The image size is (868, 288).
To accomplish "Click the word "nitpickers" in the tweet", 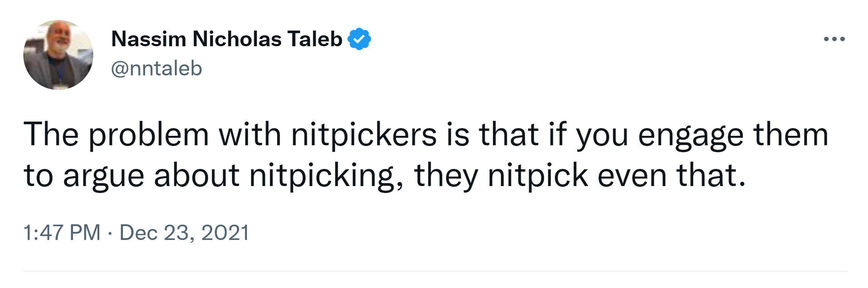I will 364,135.
